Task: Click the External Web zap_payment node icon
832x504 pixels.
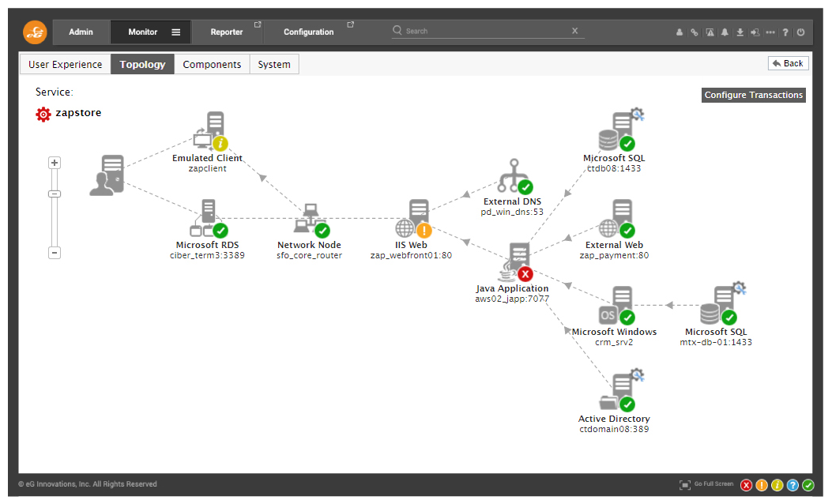Action: pyautogui.click(x=617, y=218)
